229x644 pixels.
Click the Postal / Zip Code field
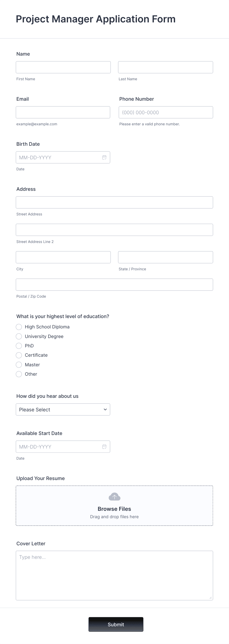tap(114, 285)
